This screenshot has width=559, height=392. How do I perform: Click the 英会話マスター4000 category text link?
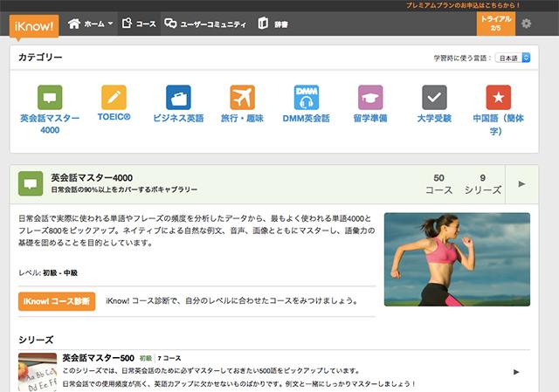[50, 124]
